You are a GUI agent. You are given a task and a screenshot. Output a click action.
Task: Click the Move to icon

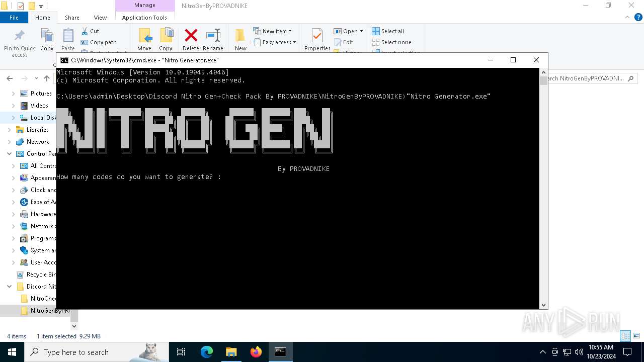145,36
